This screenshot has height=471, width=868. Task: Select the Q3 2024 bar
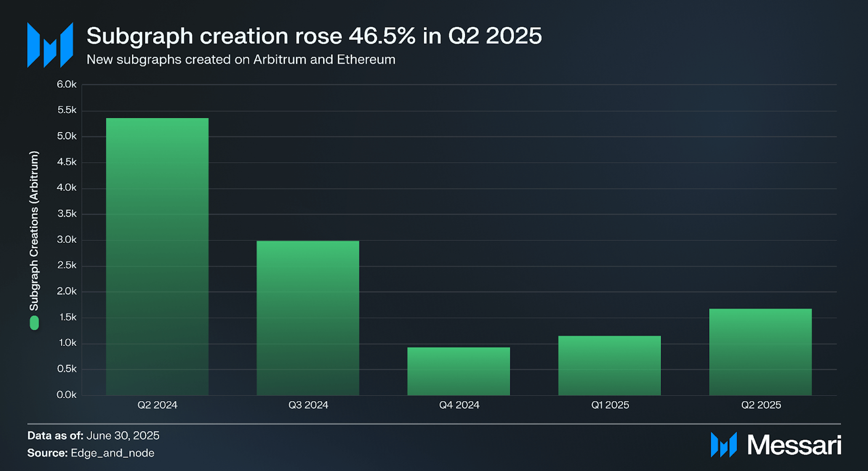308,318
